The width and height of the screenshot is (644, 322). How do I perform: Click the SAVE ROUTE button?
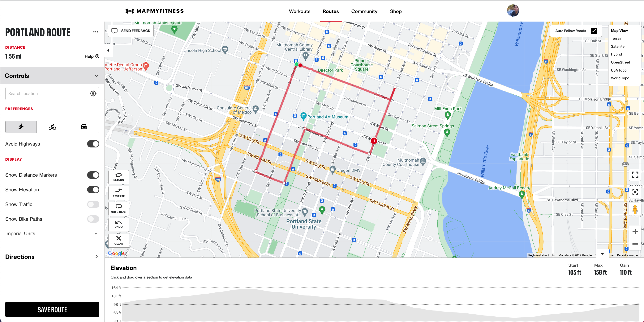52,310
